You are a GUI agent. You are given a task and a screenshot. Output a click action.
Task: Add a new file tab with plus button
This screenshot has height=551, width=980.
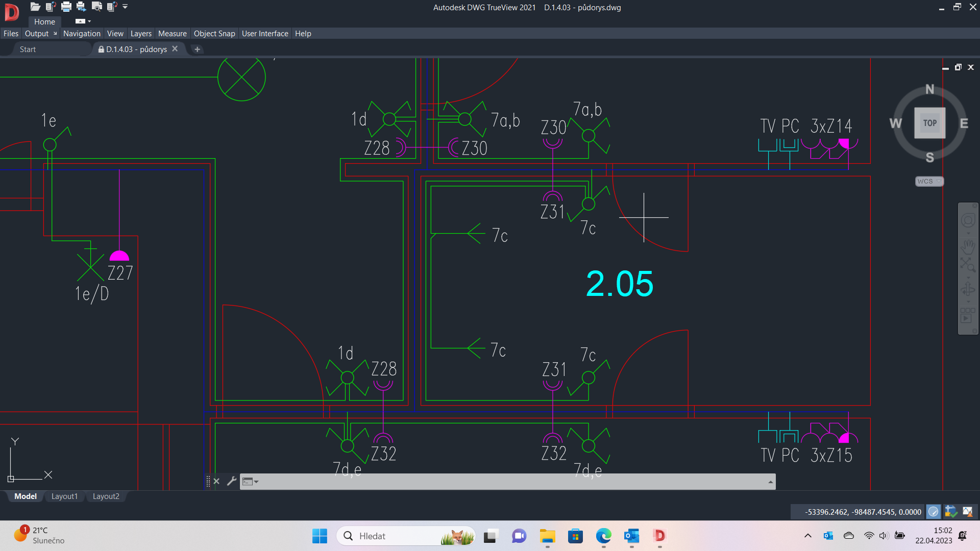click(198, 49)
